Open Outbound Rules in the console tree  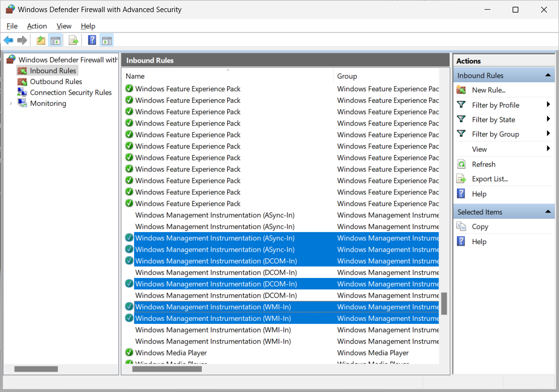56,82
